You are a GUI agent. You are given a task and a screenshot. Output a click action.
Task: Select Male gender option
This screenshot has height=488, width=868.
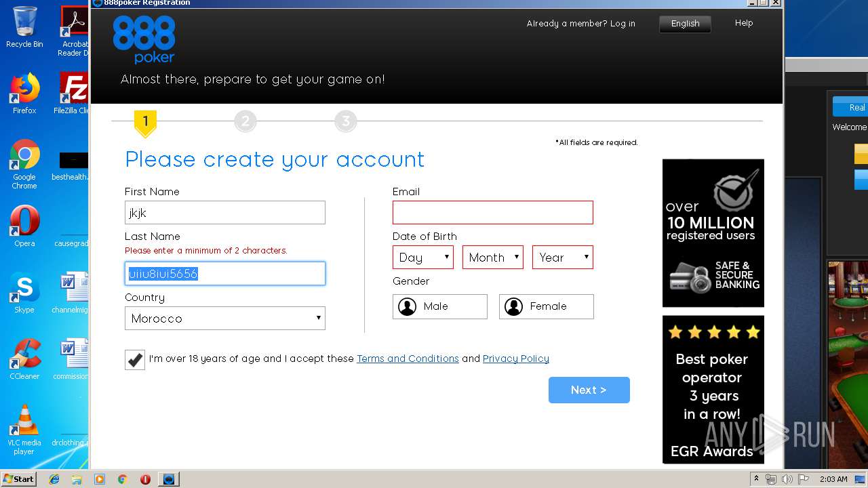[439, 306]
